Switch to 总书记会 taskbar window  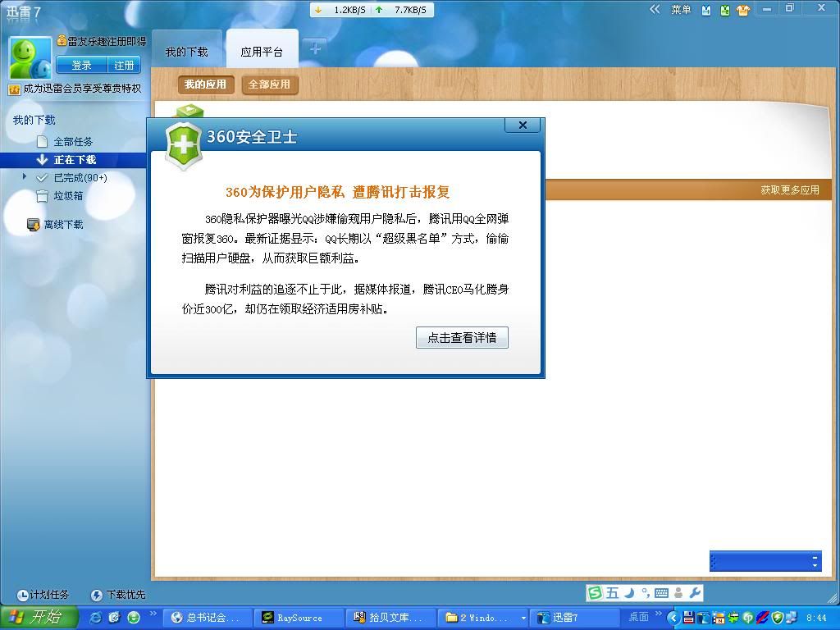tap(206, 618)
